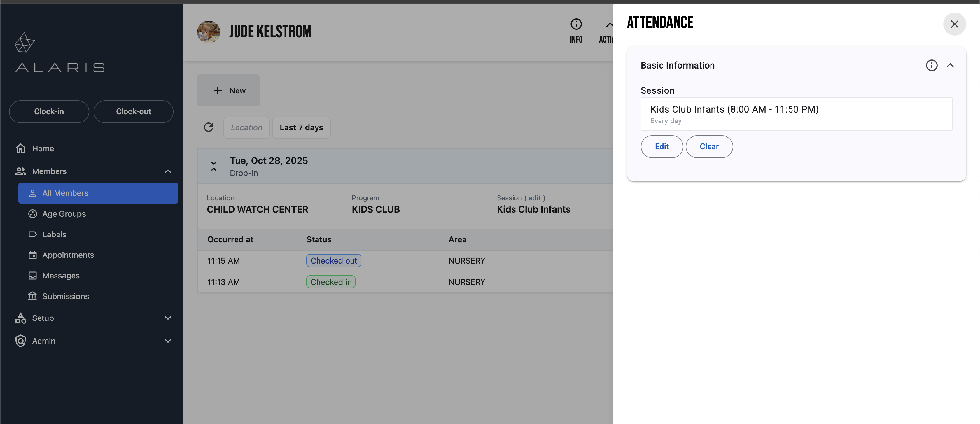Collapse the Basic Information card
Screen dimensions: 980x424
(950, 65)
